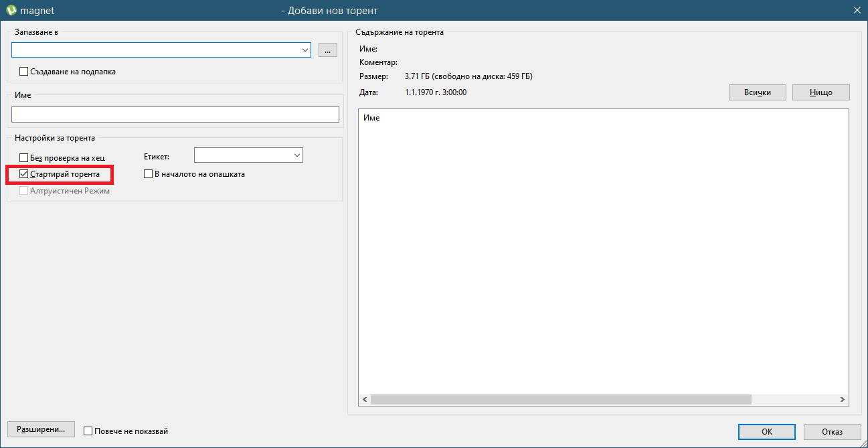Open the Запазване в folder dropdown
868x448 pixels.
(305, 50)
